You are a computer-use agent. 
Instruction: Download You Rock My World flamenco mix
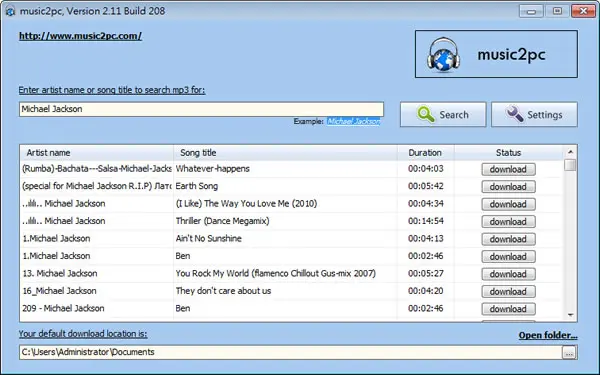(x=508, y=274)
